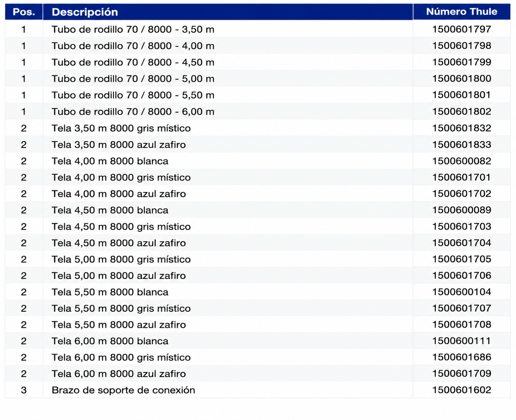Viewport: 516px width, 420px height.
Task: Select Tubo de rodillo 70 / 8000 - 5,50 m
Action: click(x=133, y=95)
